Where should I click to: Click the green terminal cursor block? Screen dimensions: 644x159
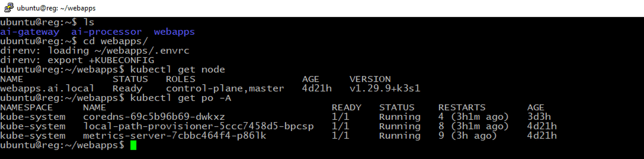pyautogui.click(x=133, y=145)
